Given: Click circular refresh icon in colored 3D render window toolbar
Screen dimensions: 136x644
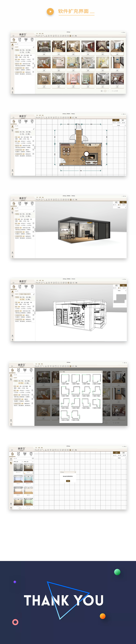Looking at the screenshot, I should tap(42, 199).
